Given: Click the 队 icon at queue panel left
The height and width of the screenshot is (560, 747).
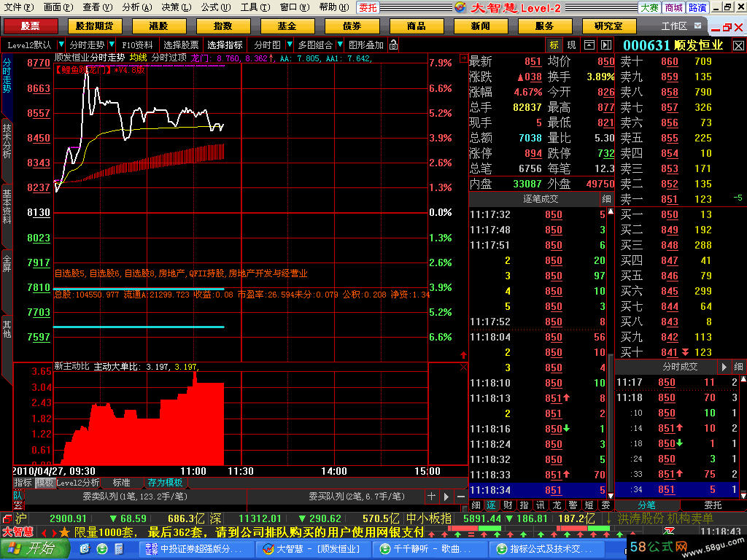Looking at the screenshot, I should point(18,496).
